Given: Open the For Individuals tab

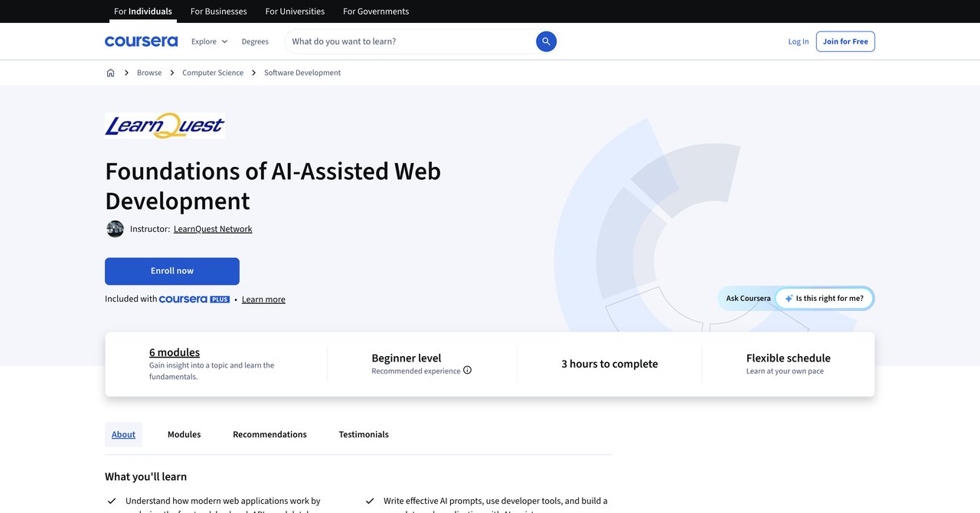Looking at the screenshot, I should click(143, 11).
